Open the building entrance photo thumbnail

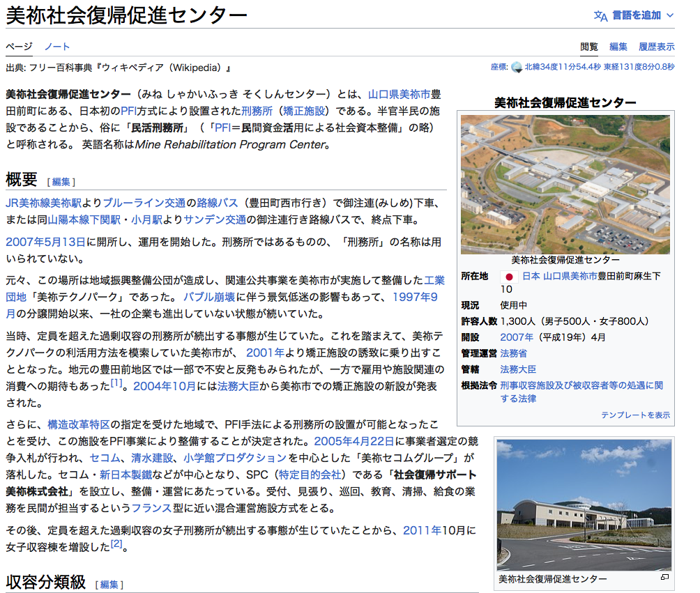(x=584, y=505)
